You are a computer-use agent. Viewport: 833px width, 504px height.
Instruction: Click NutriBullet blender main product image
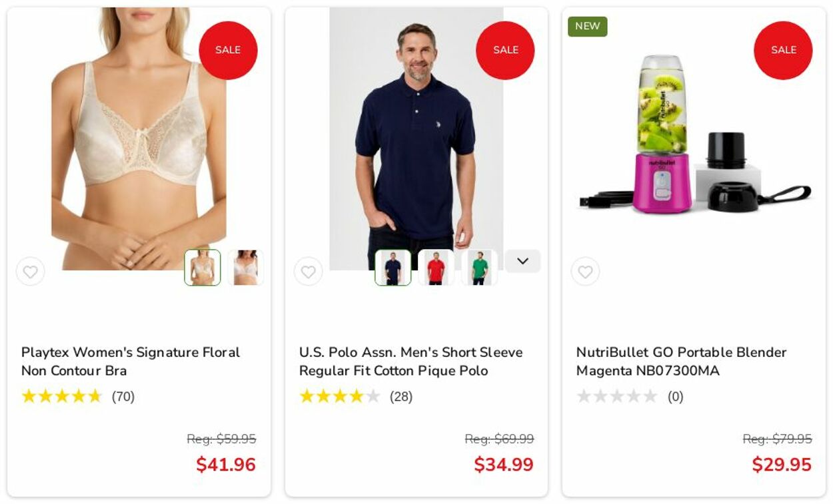pos(693,135)
